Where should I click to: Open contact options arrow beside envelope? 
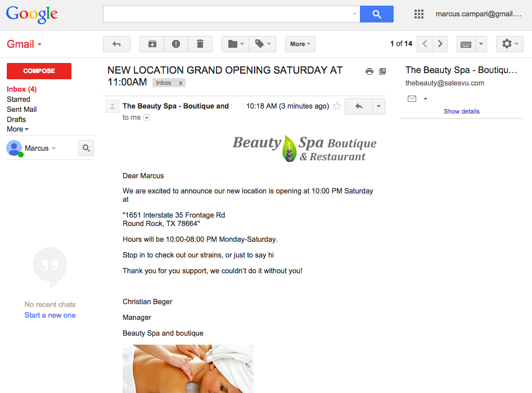pyautogui.click(x=425, y=99)
